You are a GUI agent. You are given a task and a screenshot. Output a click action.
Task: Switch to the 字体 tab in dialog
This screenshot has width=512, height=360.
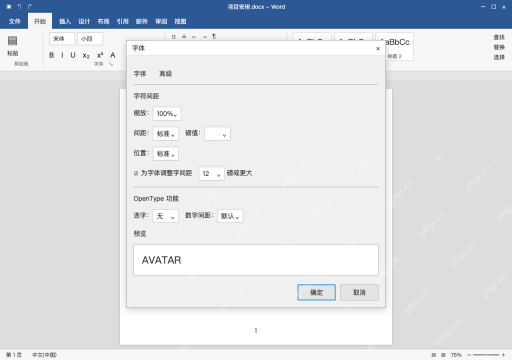pyautogui.click(x=140, y=74)
